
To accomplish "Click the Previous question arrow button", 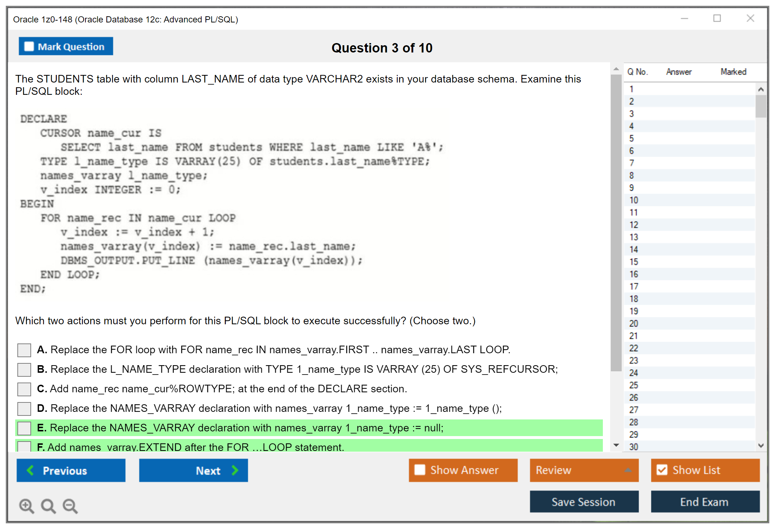I will click(x=71, y=470).
